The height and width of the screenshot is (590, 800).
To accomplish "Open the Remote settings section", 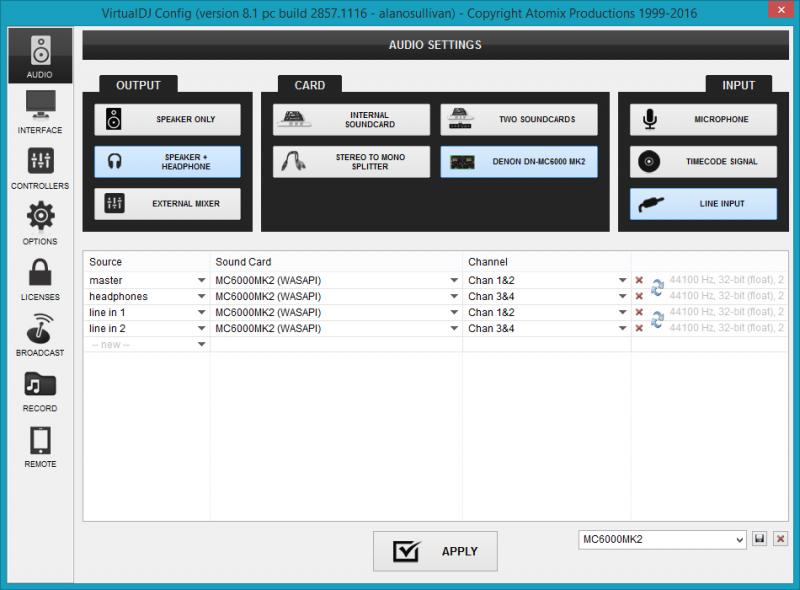I will point(40,447).
